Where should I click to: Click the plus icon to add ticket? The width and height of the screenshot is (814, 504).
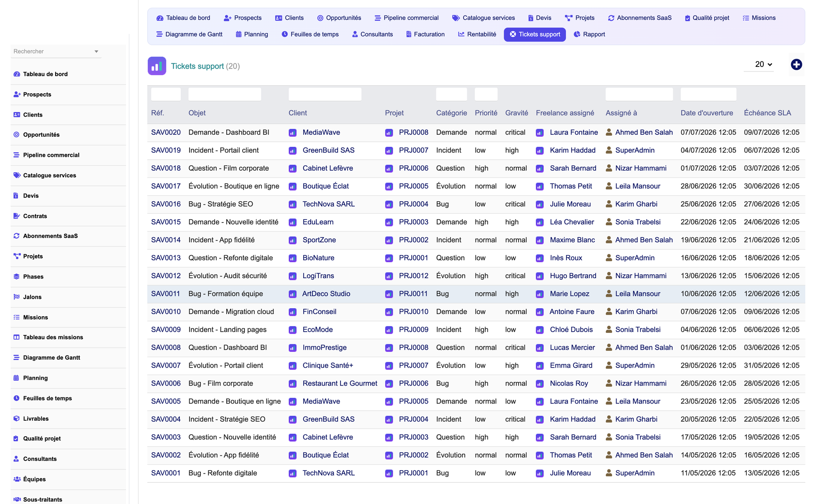tap(796, 64)
